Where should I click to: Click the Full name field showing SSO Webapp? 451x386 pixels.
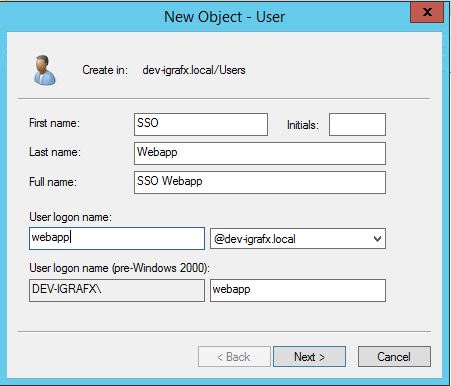(260, 182)
